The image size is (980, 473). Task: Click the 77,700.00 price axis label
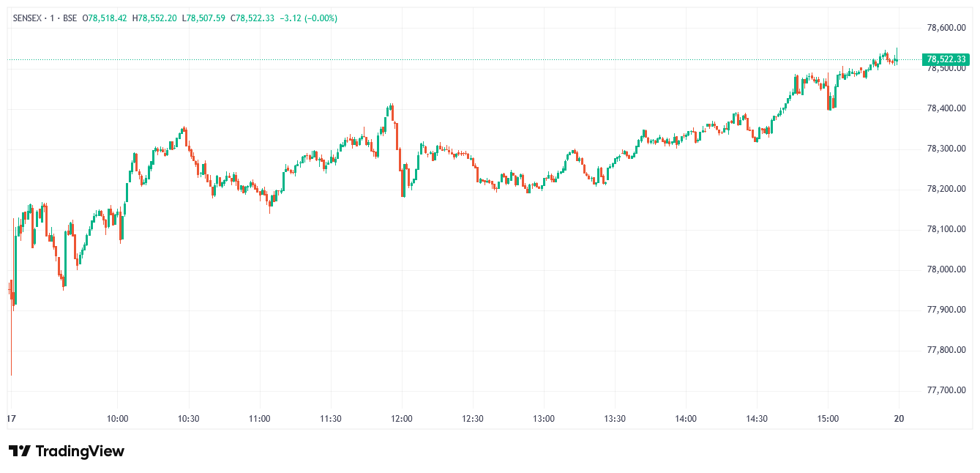pos(946,390)
